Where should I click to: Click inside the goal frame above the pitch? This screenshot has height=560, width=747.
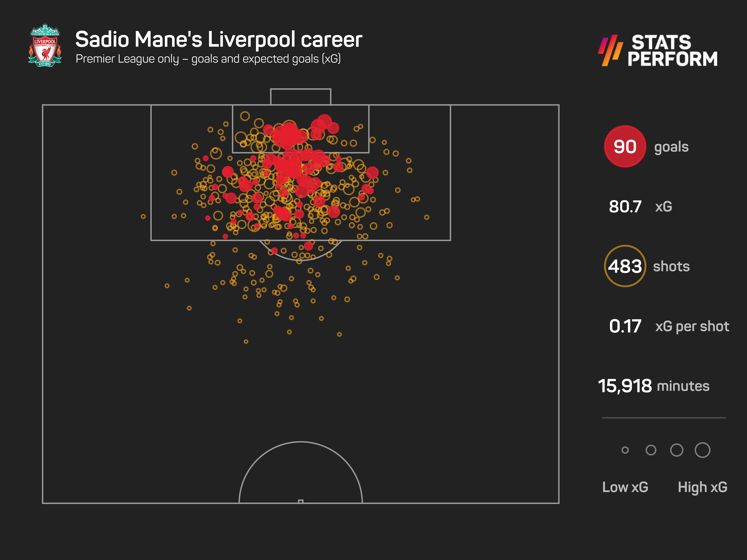(300, 97)
